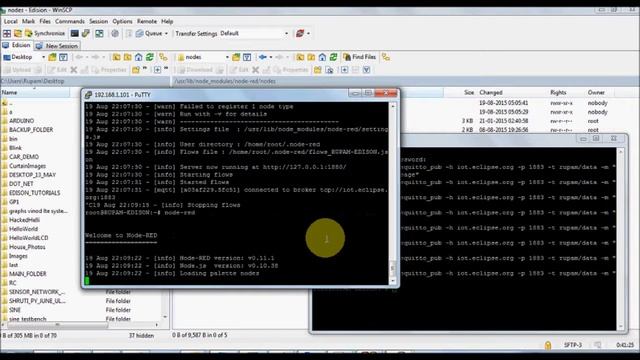Click local open-directory folder icon next to Desktop

pos(52,57)
